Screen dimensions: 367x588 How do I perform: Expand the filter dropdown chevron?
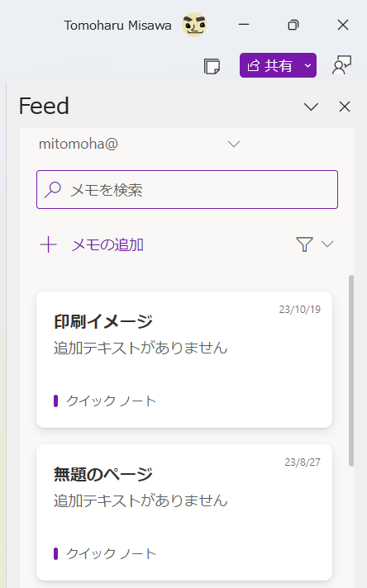(327, 244)
